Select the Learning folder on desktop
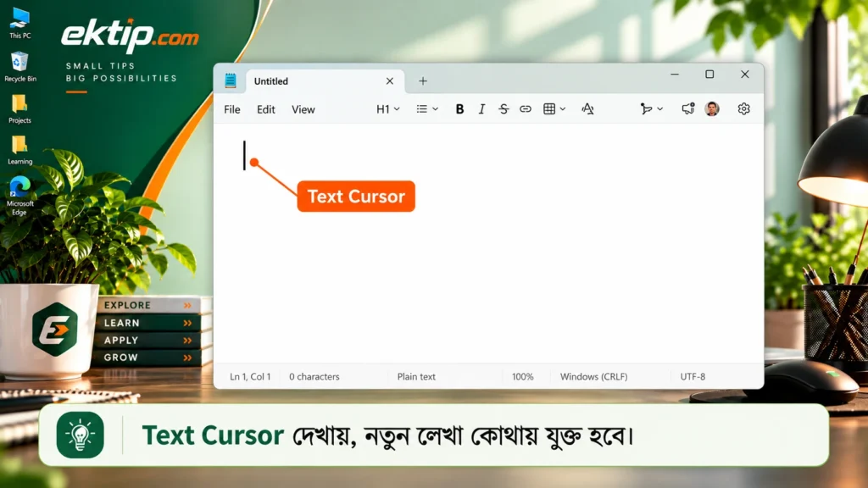Image resolution: width=868 pixels, height=488 pixels. click(20, 150)
